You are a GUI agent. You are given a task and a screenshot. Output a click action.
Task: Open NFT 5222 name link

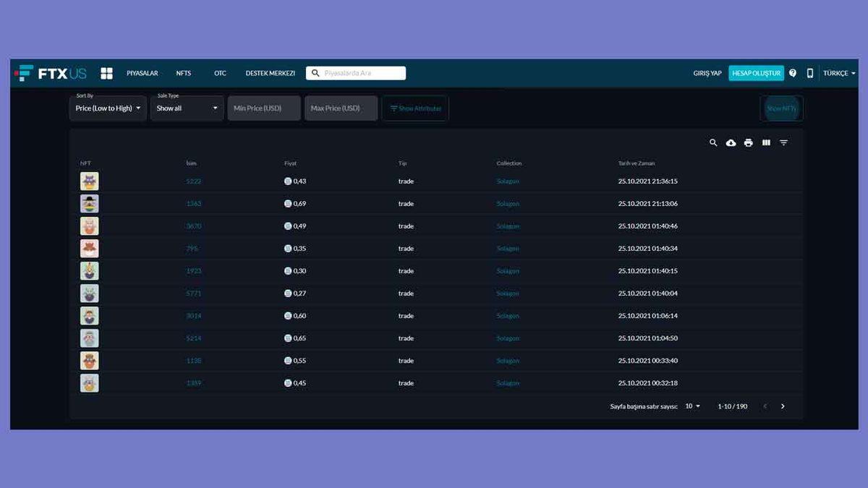pyautogui.click(x=193, y=181)
